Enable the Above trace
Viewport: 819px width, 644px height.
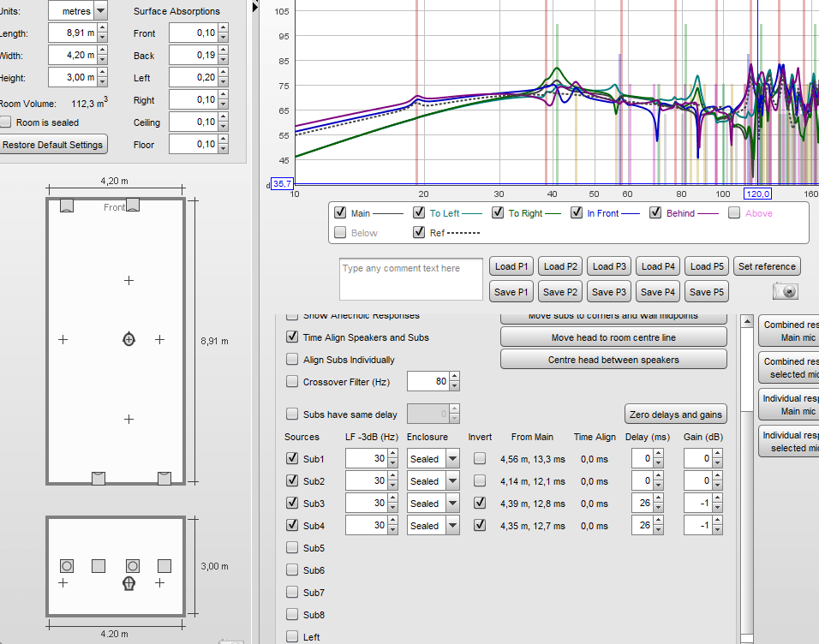tap(734, 212)
